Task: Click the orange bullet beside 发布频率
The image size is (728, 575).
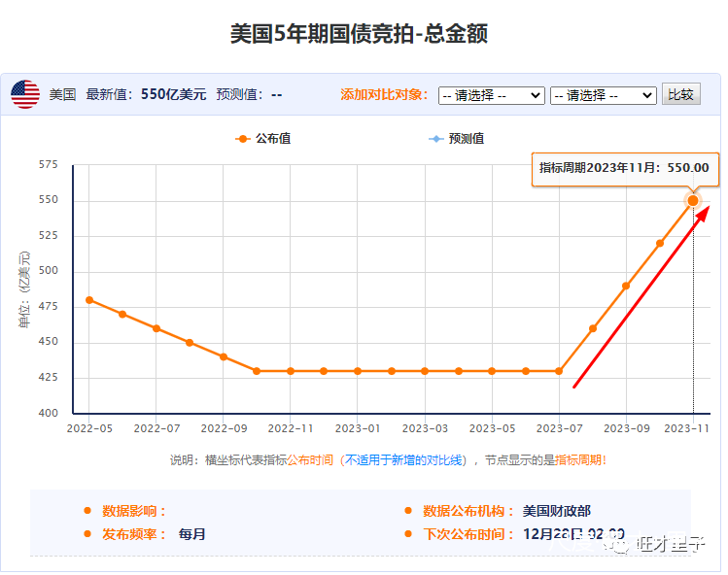Action: [x=87, y=534]
